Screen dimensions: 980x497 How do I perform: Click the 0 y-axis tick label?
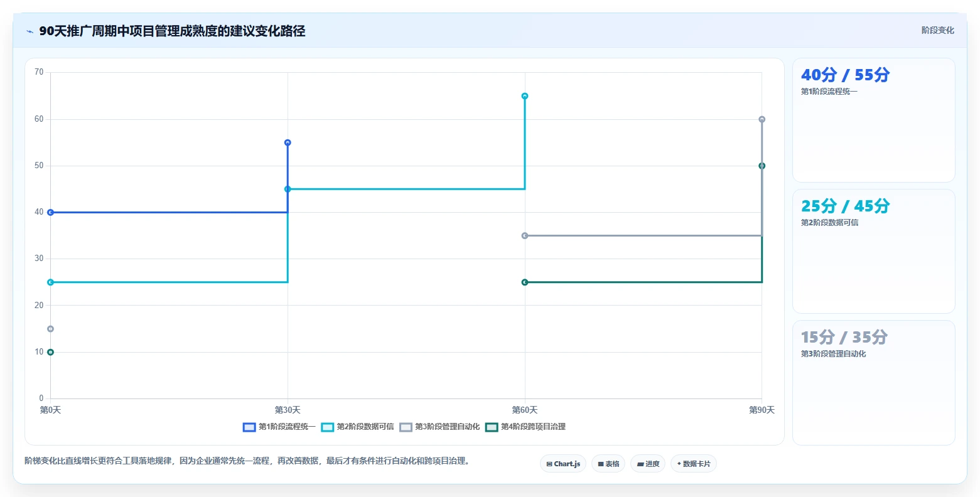pyautogui.click(x=41, y=398)
